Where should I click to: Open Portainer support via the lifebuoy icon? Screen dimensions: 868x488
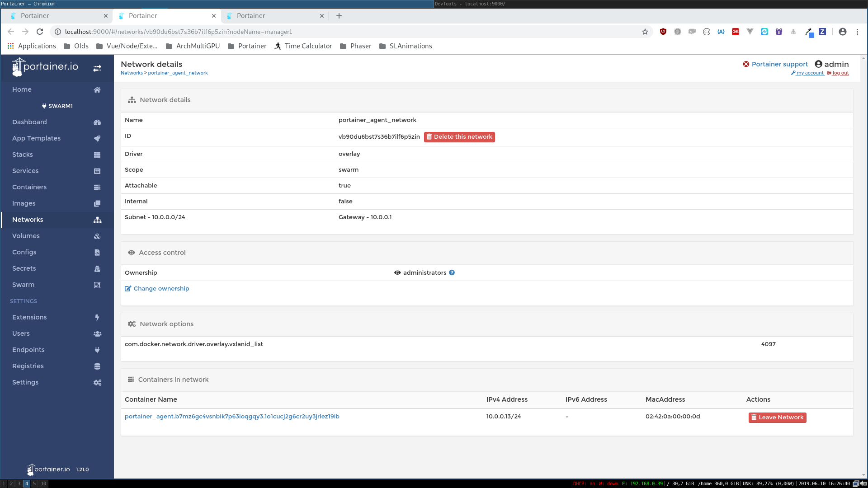[x=746, y=64]
